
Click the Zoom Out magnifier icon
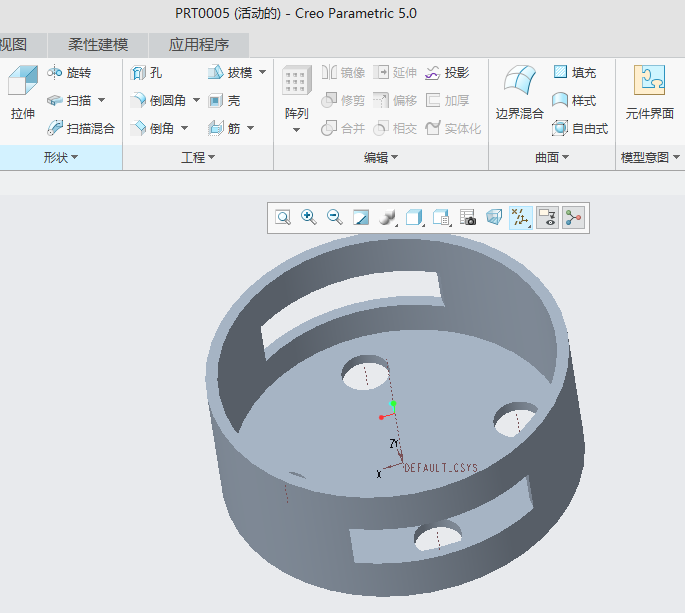[335, 217]
